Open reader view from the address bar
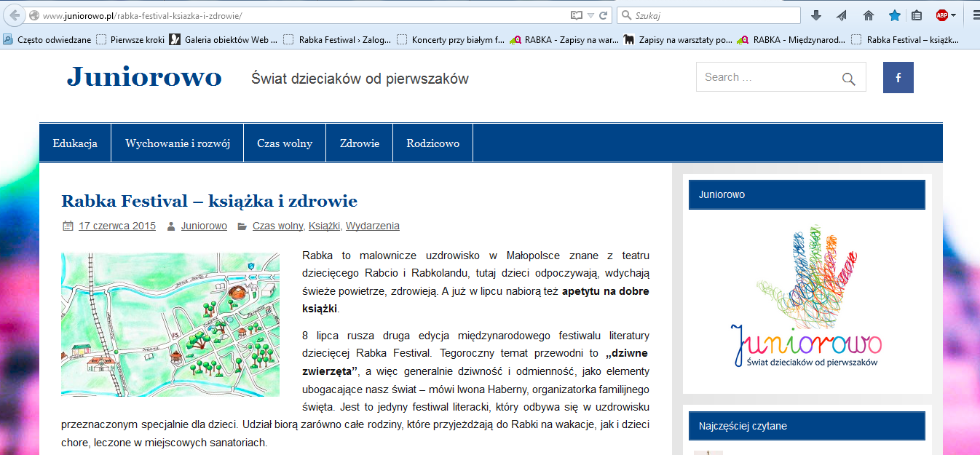 (577, 15)
